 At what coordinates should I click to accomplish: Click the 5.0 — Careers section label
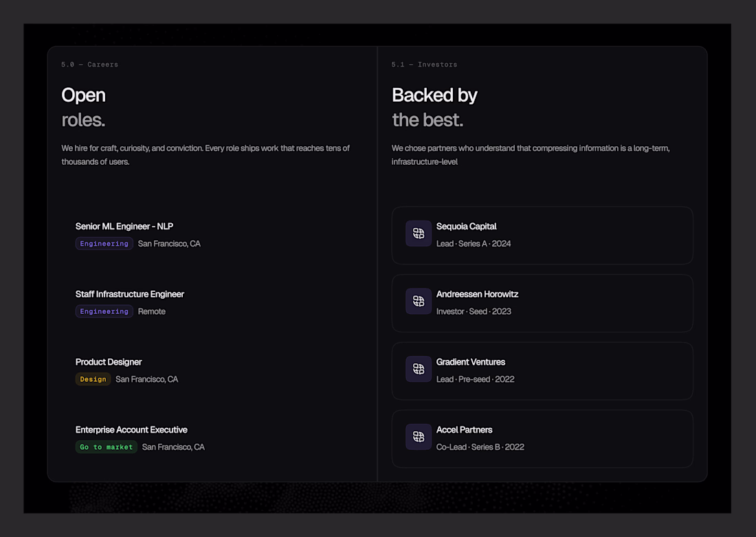[x=89, y=65]
